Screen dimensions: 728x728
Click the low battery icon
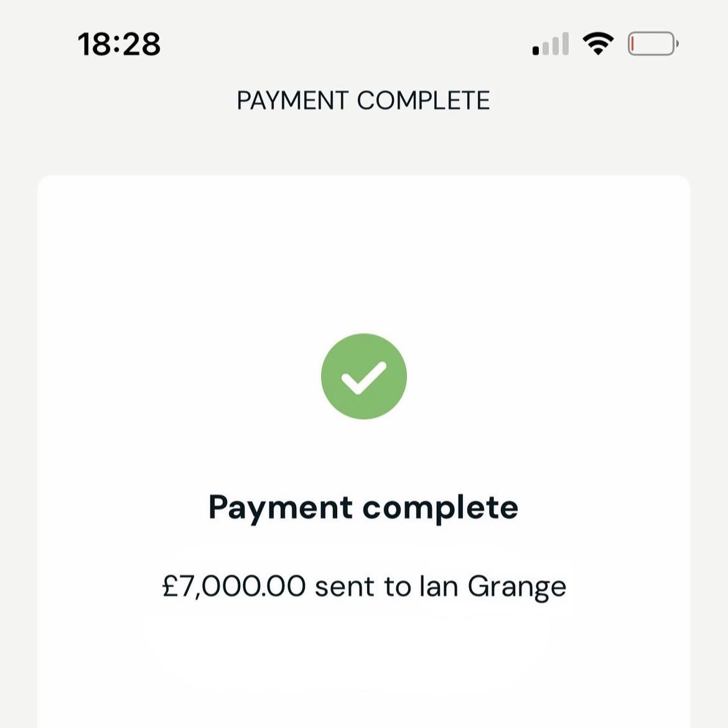coord(652,44)
